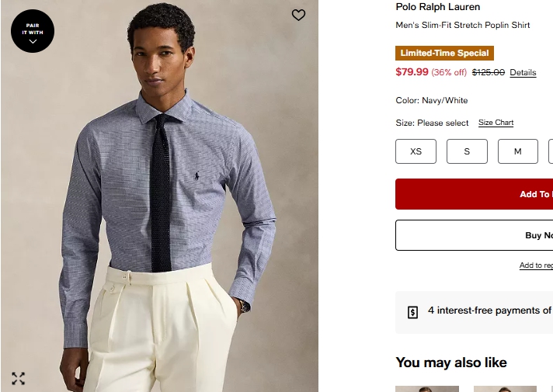Open the Polo Ralph Lauren brand link
The height and width of the screenshot is (392, 553).
(438, 7)
